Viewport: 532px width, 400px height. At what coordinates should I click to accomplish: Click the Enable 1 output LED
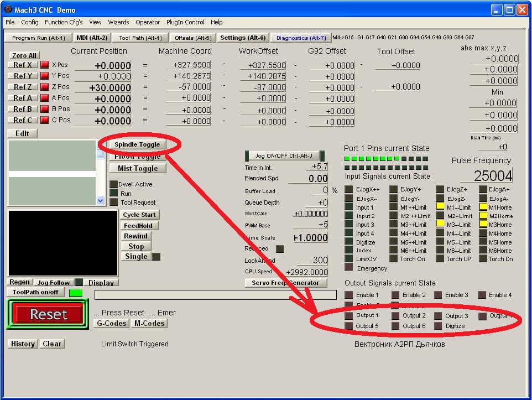tap(349, 295)
